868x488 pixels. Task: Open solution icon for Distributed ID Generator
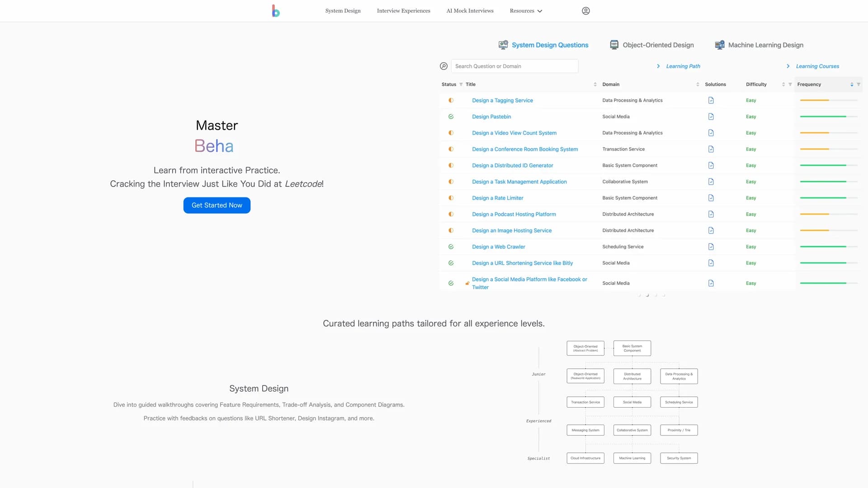click(711, 165)
